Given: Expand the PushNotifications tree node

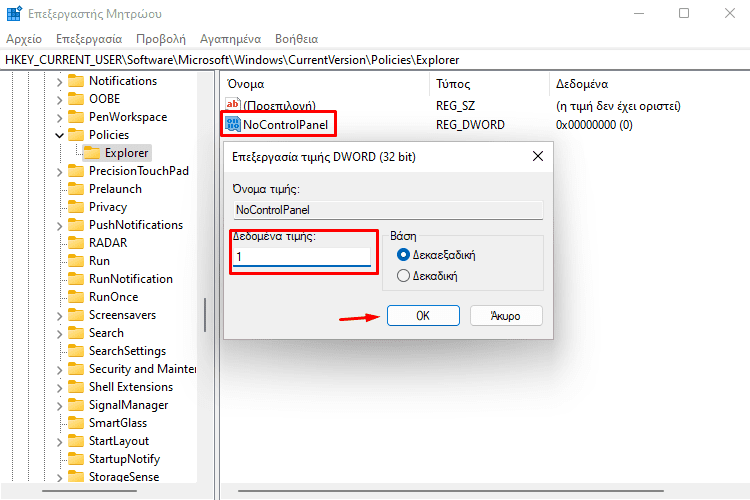Looking at the screenshot, I should click(59, 226).
